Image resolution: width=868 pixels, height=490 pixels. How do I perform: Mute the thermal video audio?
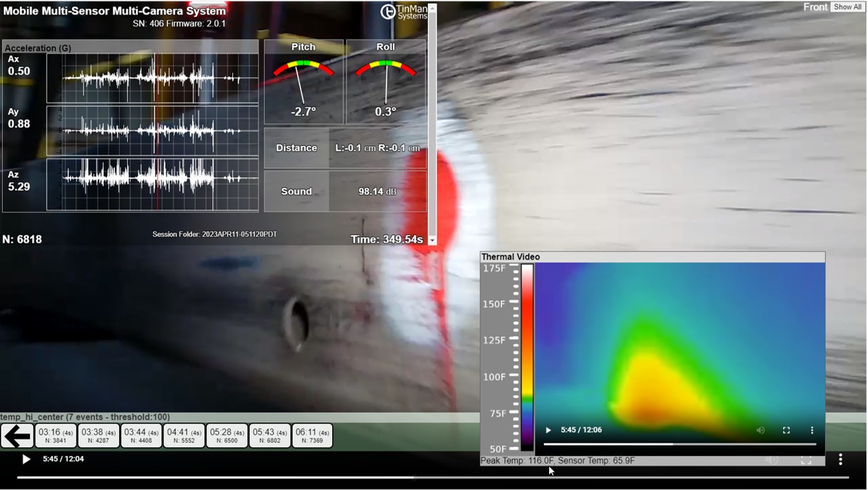point(761,430)
